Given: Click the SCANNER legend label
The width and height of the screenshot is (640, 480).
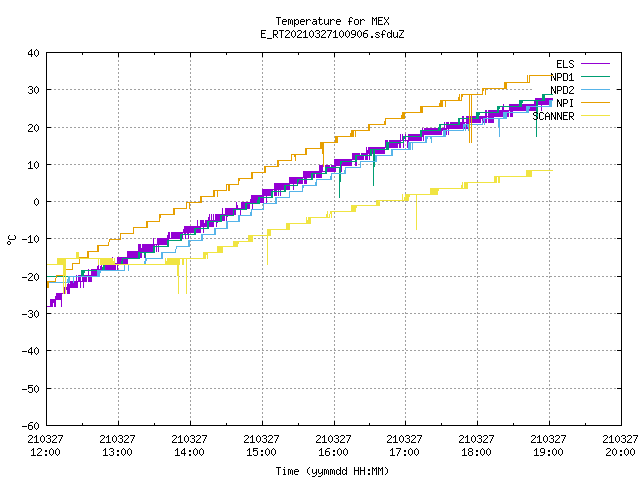Looking at the screenshot, I should 553,116.
